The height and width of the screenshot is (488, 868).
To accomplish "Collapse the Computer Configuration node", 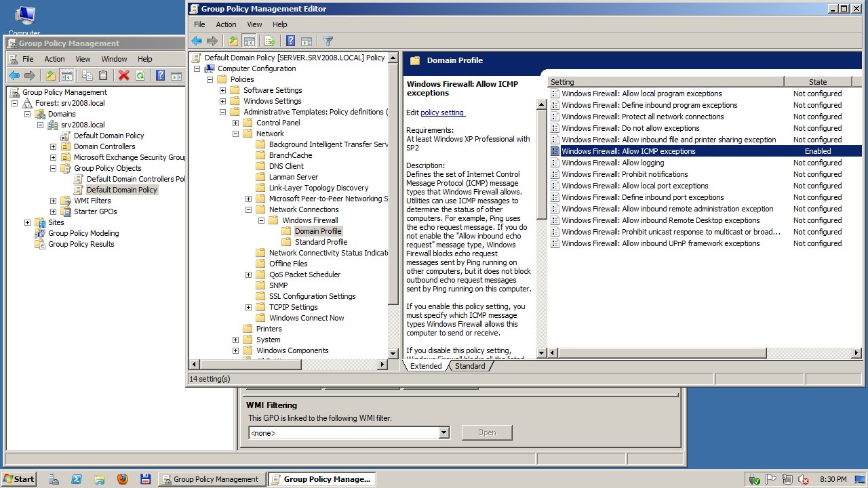I will click(197, 68).
